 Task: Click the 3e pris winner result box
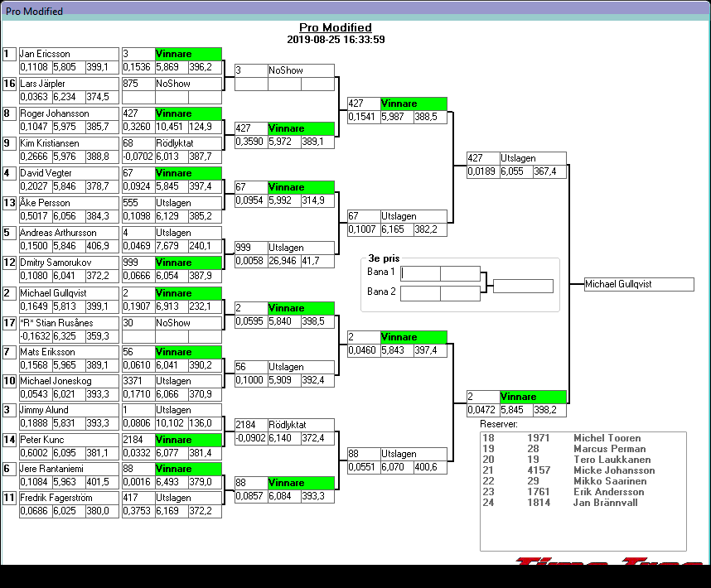click(523, 287)
